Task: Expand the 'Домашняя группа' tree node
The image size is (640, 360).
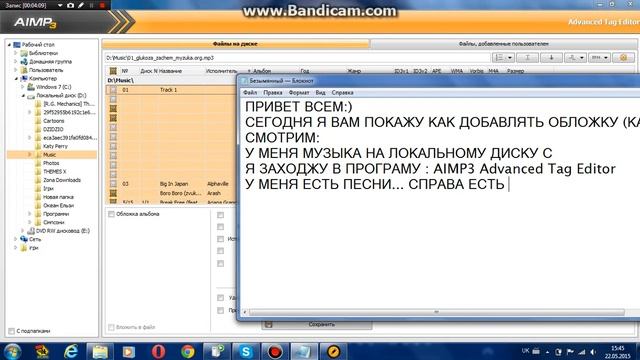Action: (16, 62)
